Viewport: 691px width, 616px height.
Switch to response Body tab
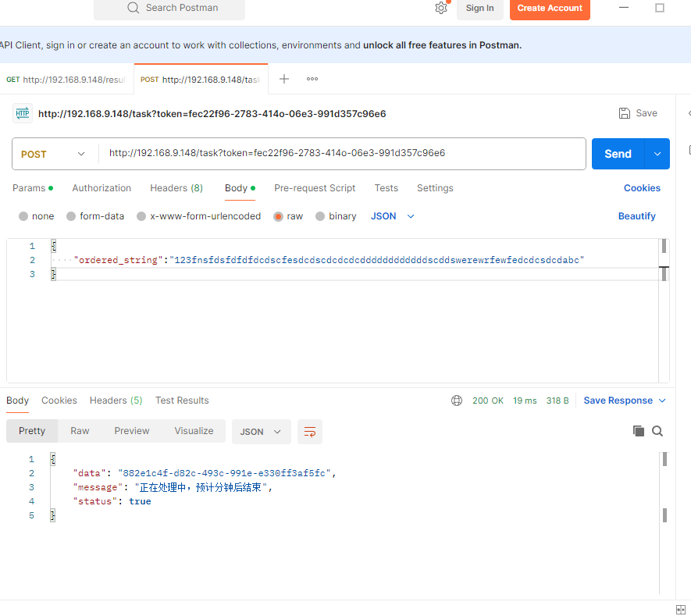pos(17,400)
